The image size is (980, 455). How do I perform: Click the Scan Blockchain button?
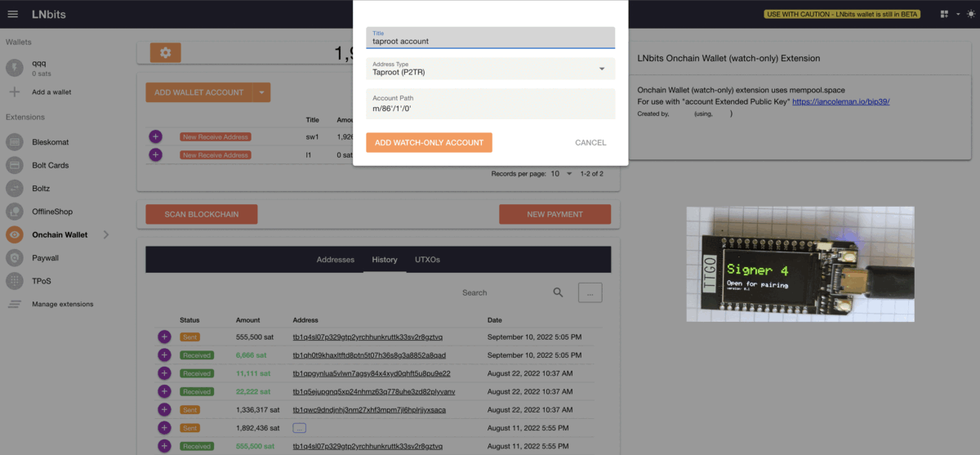pos(202,214)
